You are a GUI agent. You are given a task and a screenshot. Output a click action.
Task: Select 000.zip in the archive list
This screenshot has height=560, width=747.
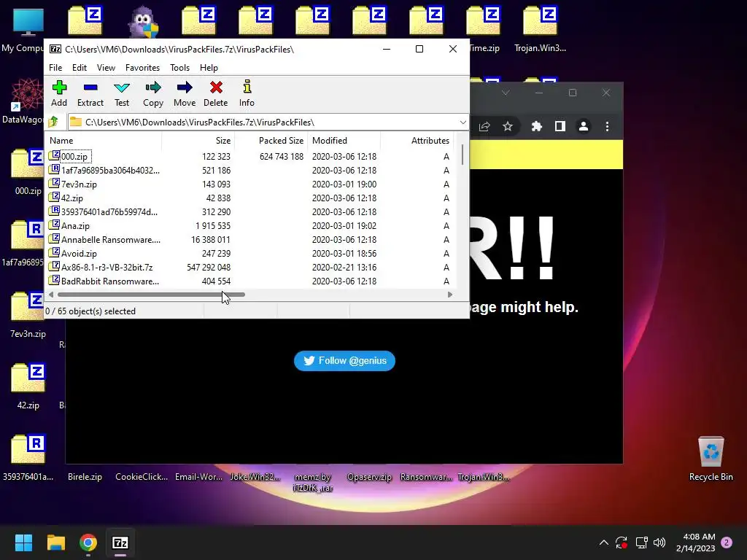74,156
